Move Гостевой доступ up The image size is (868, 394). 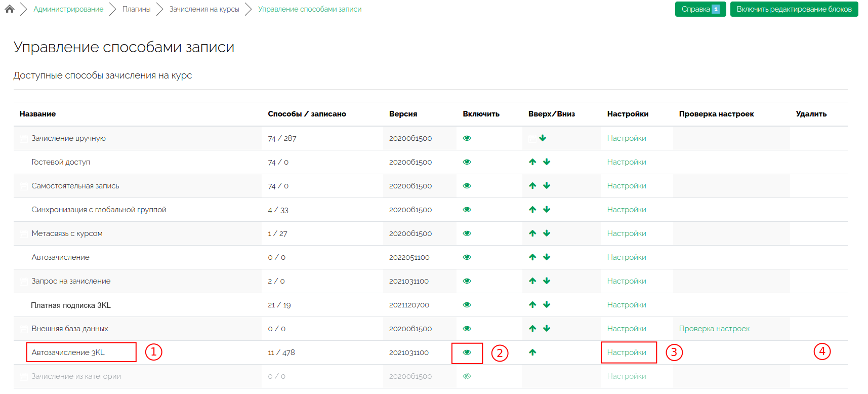(x=532, y=162)
